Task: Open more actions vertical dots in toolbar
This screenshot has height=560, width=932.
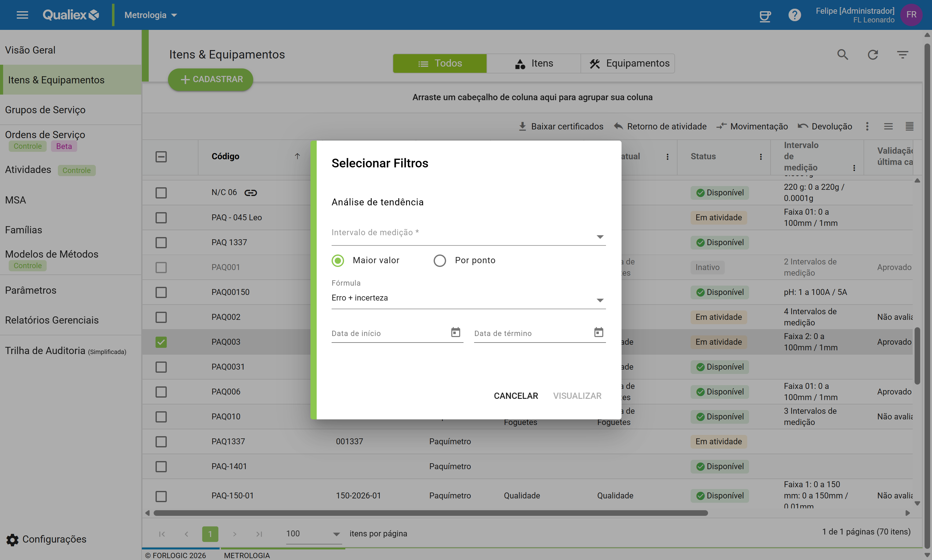Action: pos(867,126)
